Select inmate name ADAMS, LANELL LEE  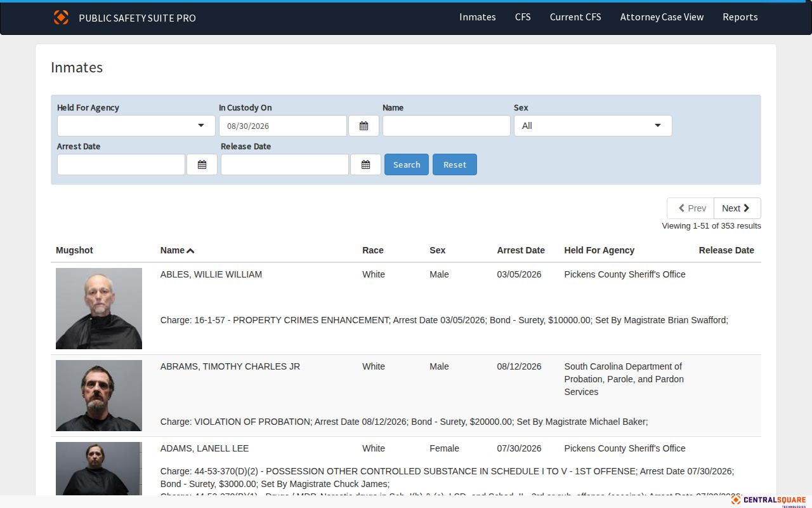click(x=204, y=448)
